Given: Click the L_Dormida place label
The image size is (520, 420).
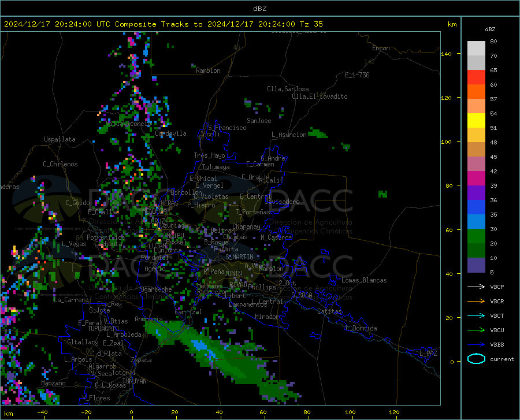Looking at the screenshot, I should 361,328.
